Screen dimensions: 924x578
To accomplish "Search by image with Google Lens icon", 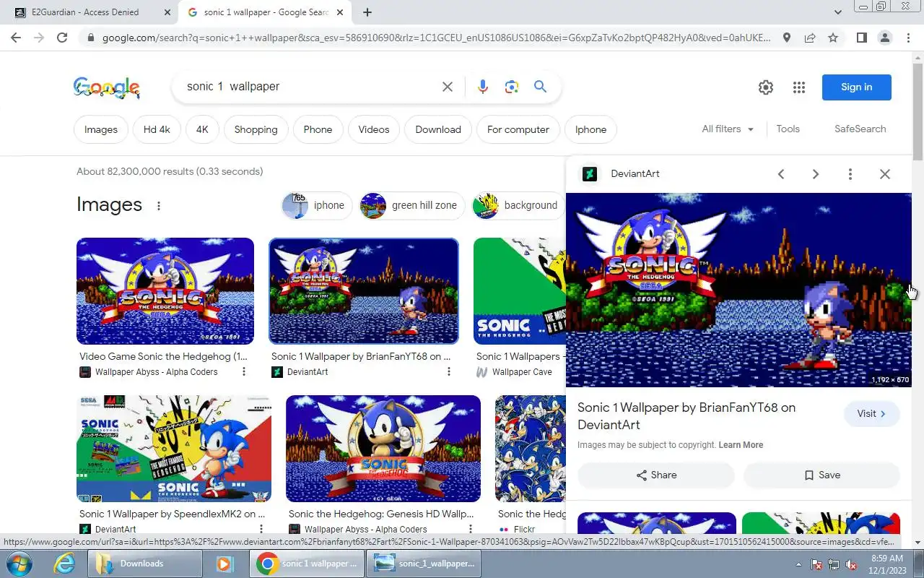I will pos(512,87).
